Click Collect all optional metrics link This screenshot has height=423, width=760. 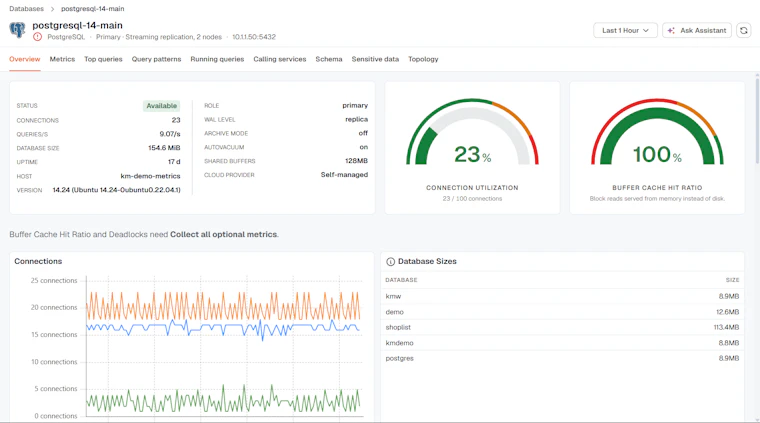click(x=224, y=235)
